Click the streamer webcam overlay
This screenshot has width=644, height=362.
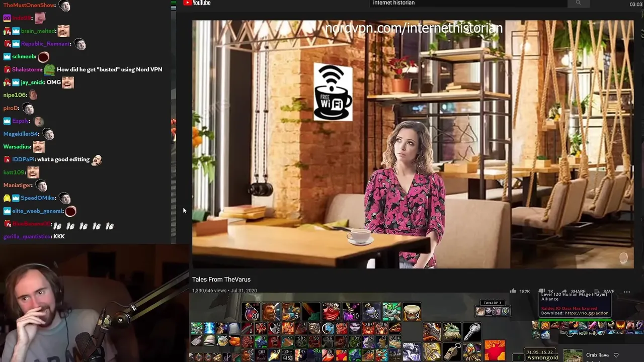pyautogui.click(x=94, y=303)
